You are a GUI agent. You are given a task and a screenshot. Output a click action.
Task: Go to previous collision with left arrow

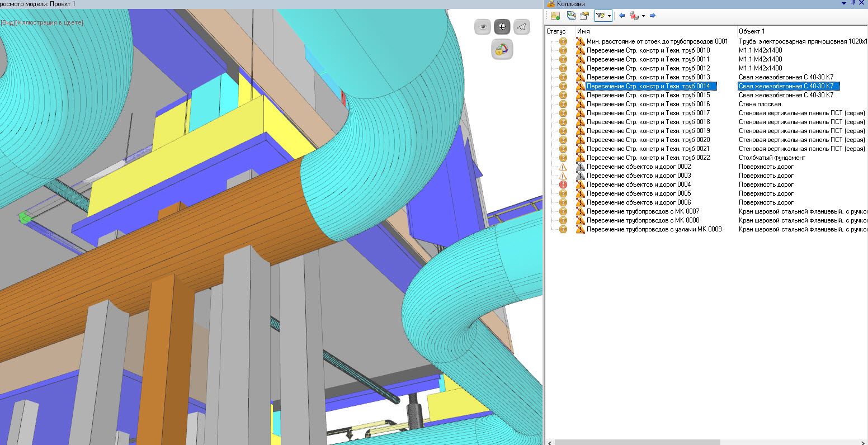click(621, 16)
